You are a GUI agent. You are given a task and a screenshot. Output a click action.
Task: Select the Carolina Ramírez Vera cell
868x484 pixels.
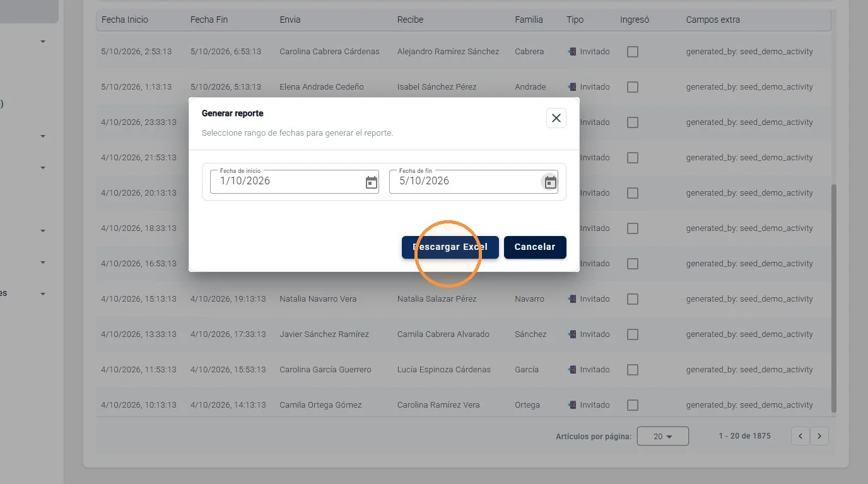coord(438,405)
